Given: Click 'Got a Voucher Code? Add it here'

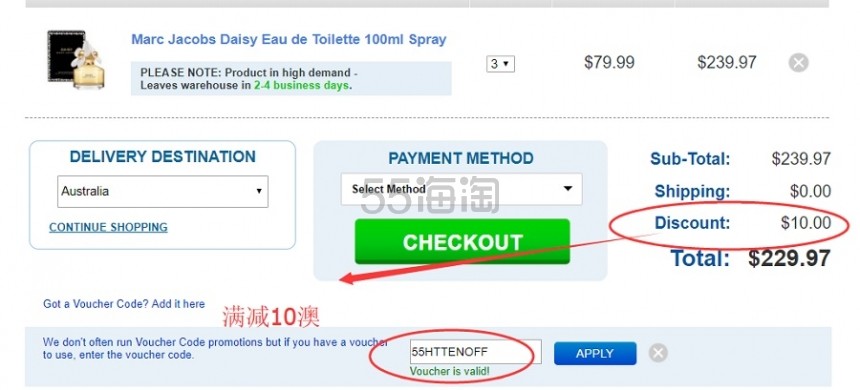Looking at the screenshot, I should (124, 304).
